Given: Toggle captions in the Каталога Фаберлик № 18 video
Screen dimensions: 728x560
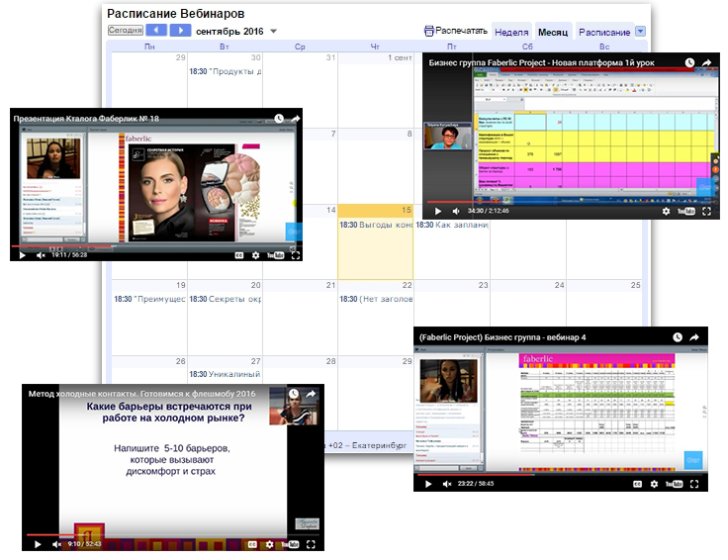Looking at the screenshot, I should pos(239,255).
